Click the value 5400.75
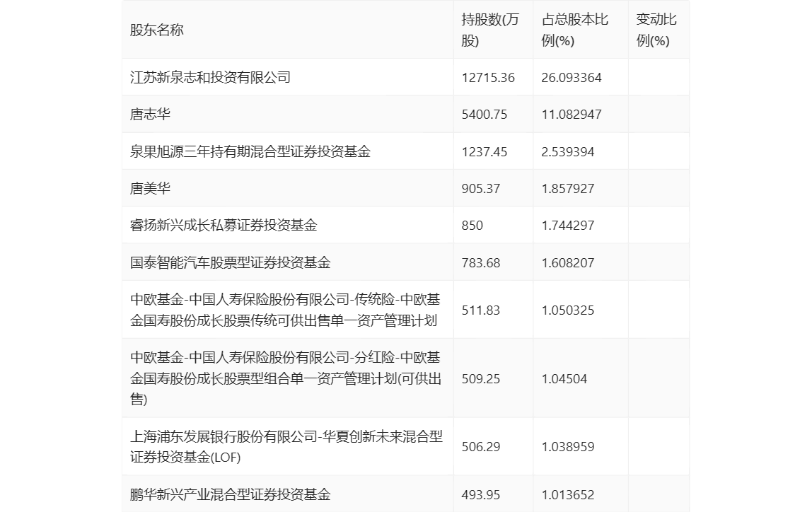This screenshot has width=812, height=512. 485,115
